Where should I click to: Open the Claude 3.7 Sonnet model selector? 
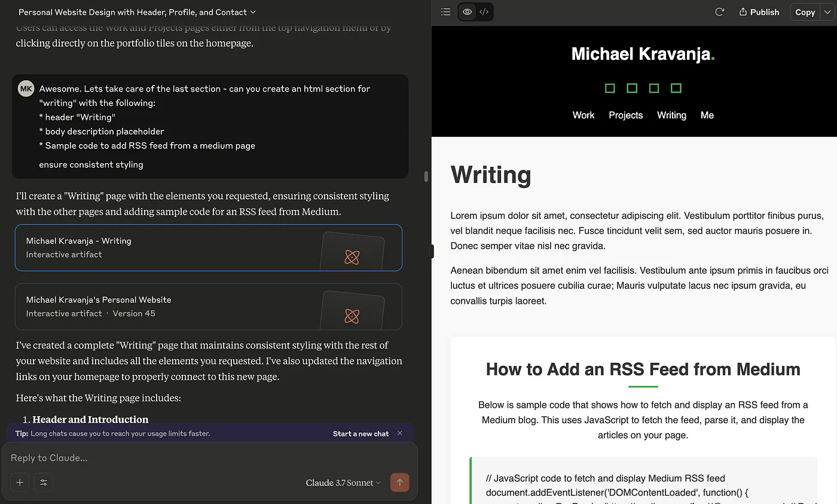coord(343,482)
